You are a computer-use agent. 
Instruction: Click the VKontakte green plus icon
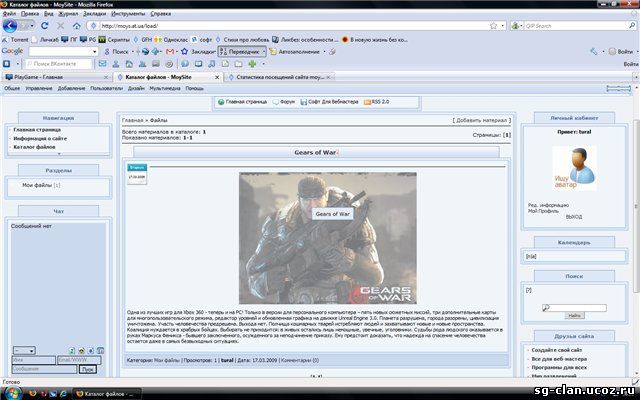point(252,64)
